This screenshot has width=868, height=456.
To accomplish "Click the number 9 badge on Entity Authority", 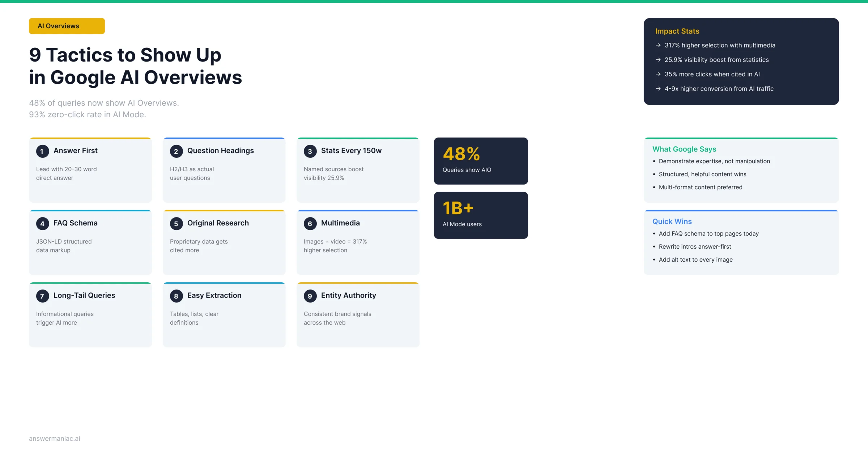I will (x=310, y=296).
